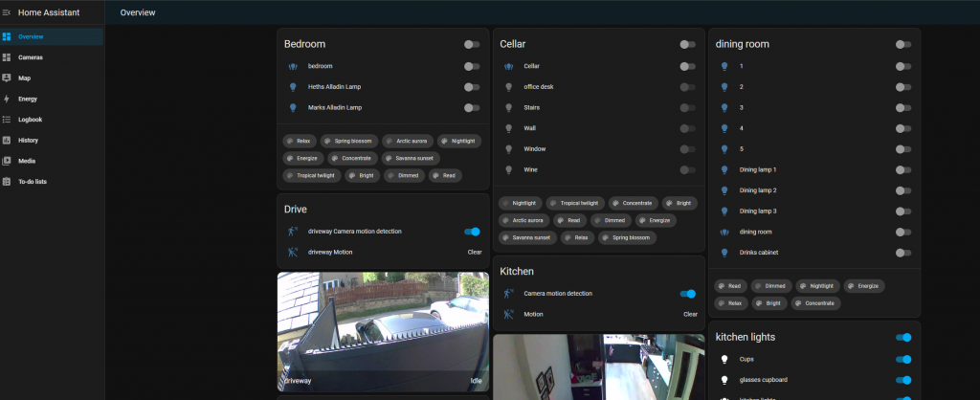Click driveway Camera motion detection icon
Image resolution: width=980 pixels, height=400 pixels.
293,232
